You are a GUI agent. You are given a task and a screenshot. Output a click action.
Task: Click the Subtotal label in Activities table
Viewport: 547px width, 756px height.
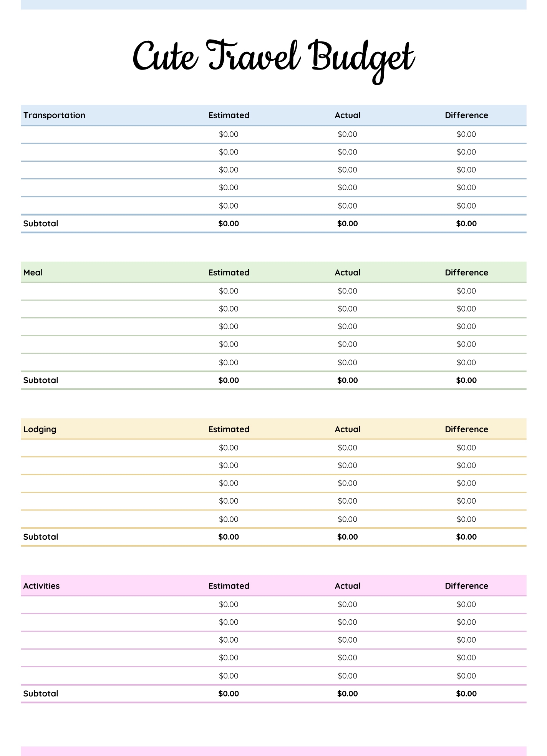[41, 694]
